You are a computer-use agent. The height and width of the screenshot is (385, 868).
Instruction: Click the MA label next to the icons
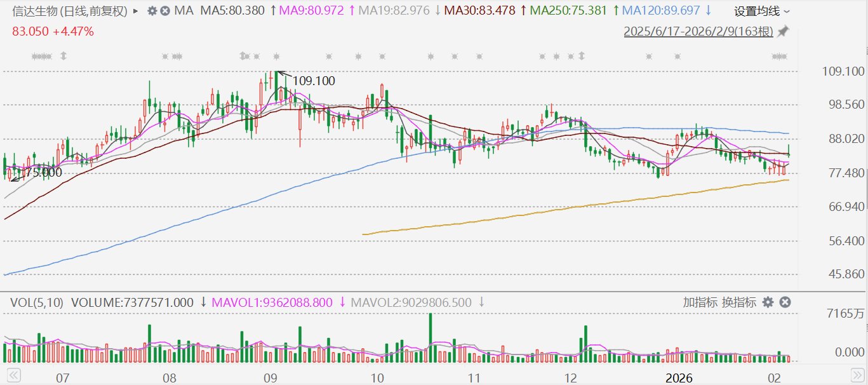(185, 11)
